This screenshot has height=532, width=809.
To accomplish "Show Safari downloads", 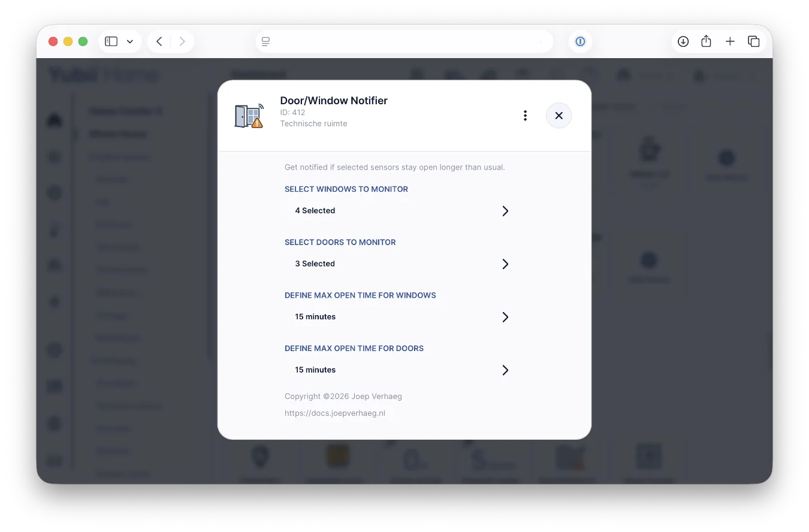I will pyautogui.click(x=683, y=41).
